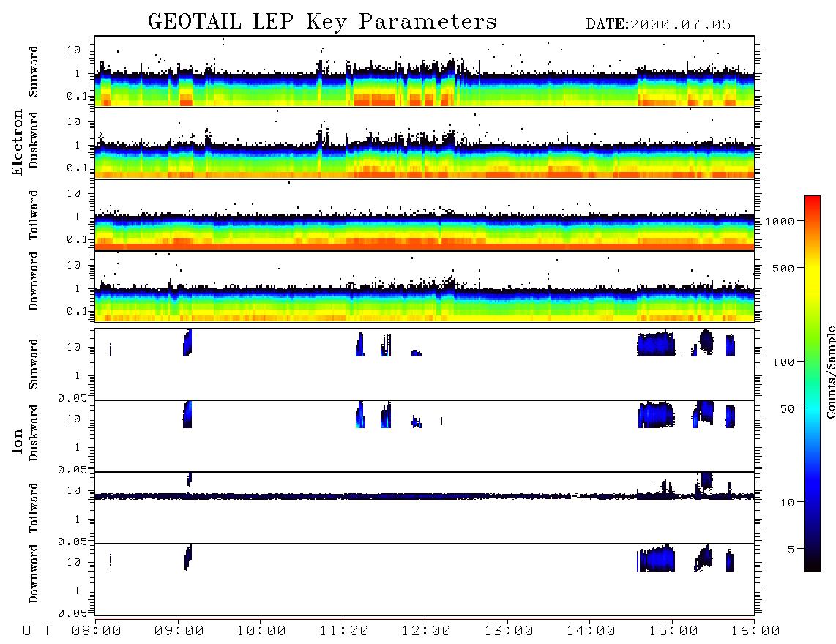Click the red top of the color bar
Image resolution: width=836 pixels, height=644 pixels.
(x=813, y=201)
